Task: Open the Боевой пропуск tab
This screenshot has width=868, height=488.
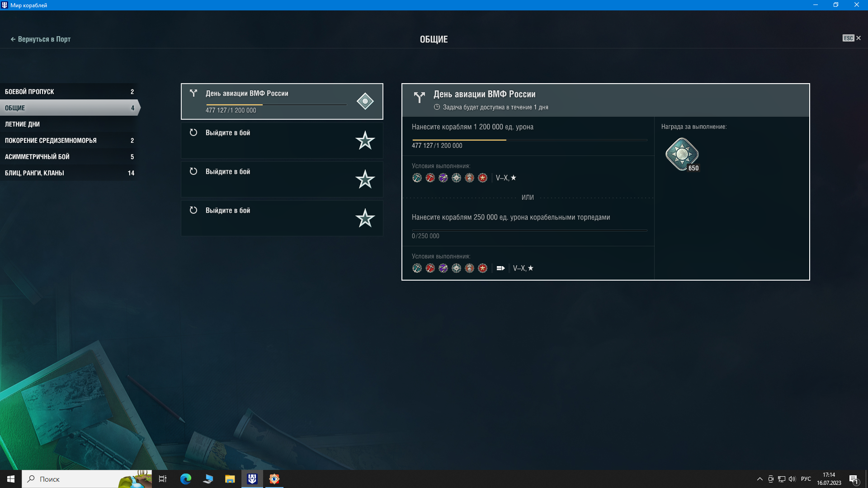Action: [x=69, y=91]
